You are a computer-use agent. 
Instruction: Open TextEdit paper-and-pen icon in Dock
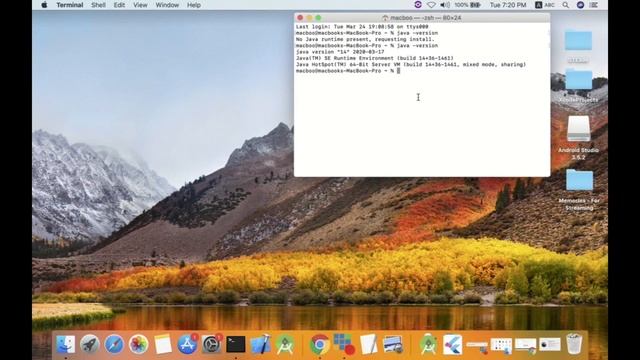point(368,344)
